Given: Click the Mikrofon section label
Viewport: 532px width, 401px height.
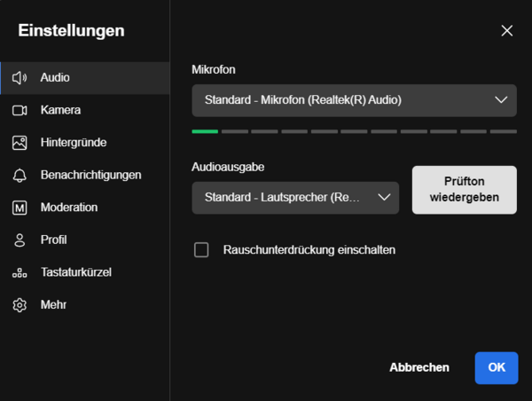Looking at the screenshot, I should click(214, 69).
